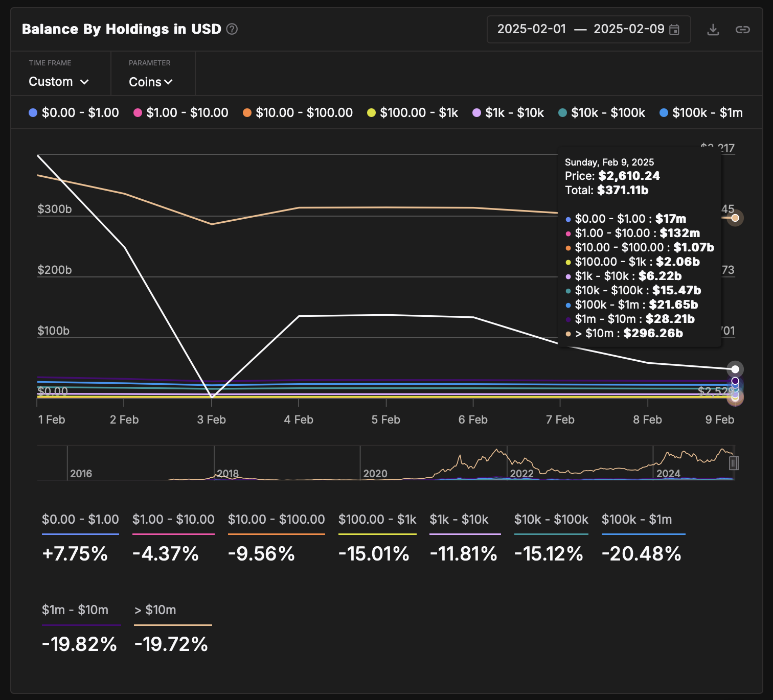The width and height of the screenshot is (773, 700).
Task: Toggle the $1.00 - $10.00 legend series
Action: click(x=181, y=112)
